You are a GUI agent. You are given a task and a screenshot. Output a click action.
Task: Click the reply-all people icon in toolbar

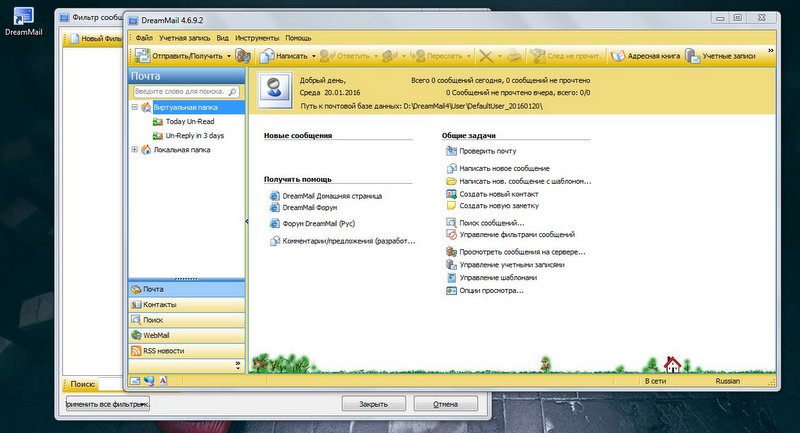coord(390,56)
